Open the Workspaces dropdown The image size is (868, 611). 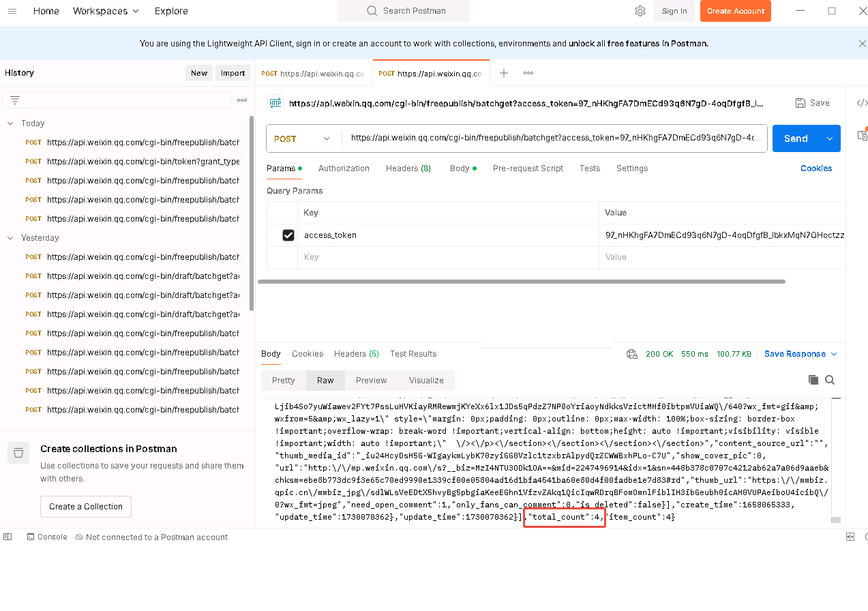(x=106, y=11)
